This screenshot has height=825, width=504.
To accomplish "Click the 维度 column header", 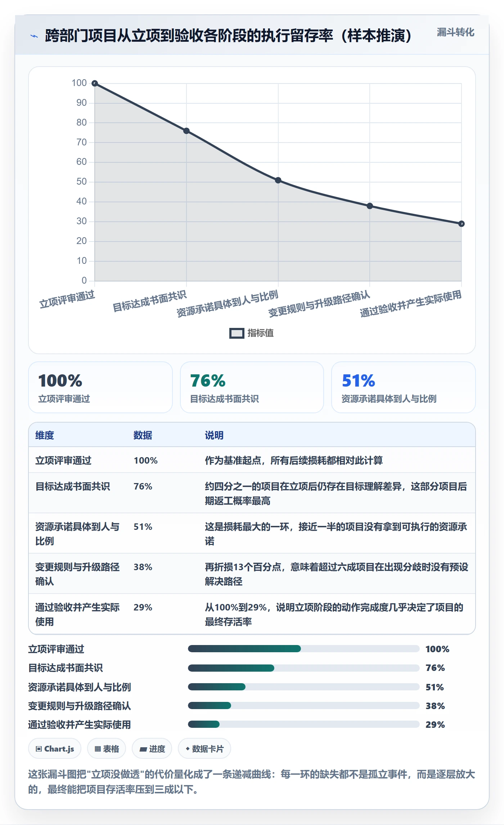I will (x=45, y=435).
